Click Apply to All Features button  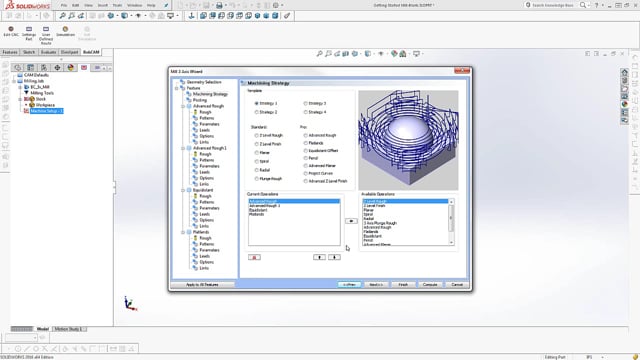(x=202, y=284)
